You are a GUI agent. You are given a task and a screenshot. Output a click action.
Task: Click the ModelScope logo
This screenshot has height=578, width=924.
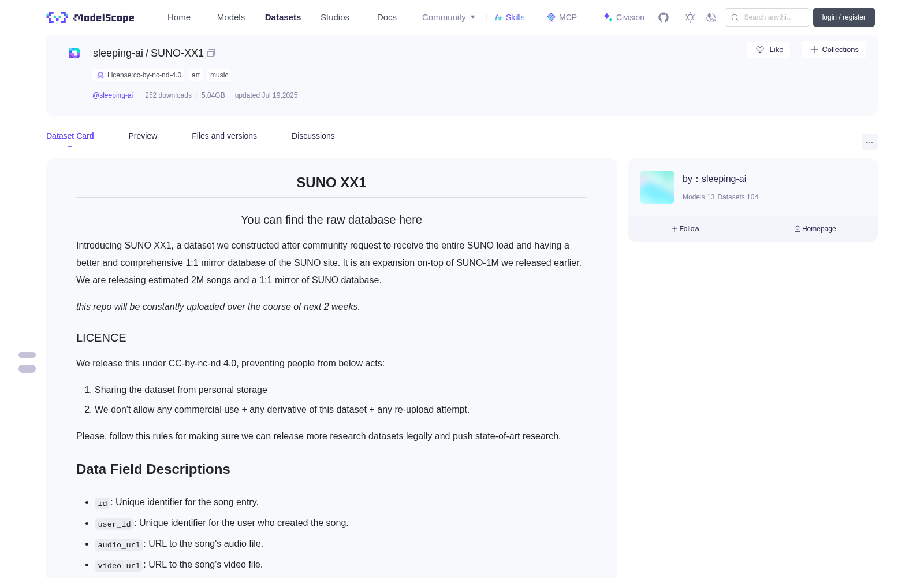pyautogui.click(x=90, y=17)
